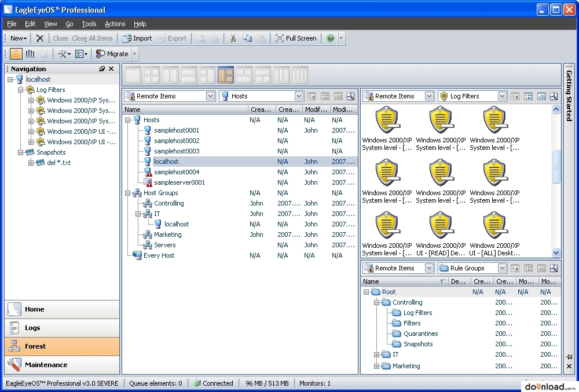Pop out the Log Filters pane with its arrow icon
Viewport: 579px width, 392px height.
coord(554,96)
